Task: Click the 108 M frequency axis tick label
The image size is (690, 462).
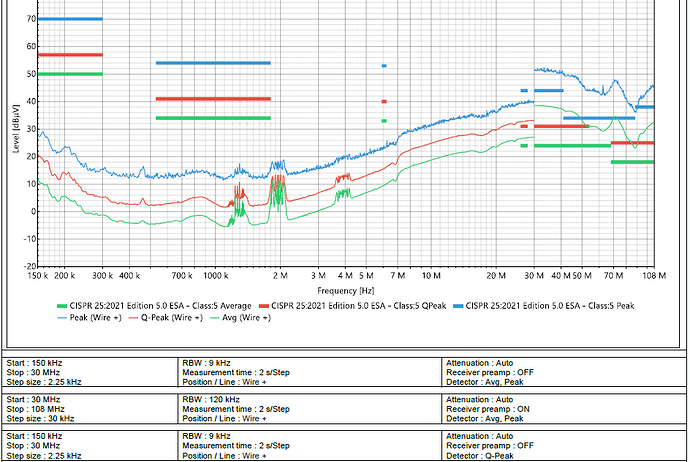Action: pos(655,274)
